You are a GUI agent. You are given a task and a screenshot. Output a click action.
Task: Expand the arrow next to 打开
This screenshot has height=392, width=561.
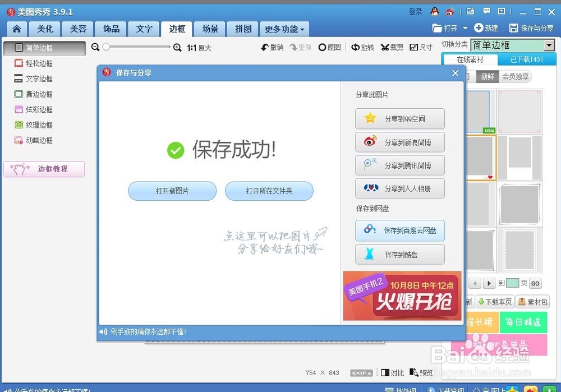465,28
